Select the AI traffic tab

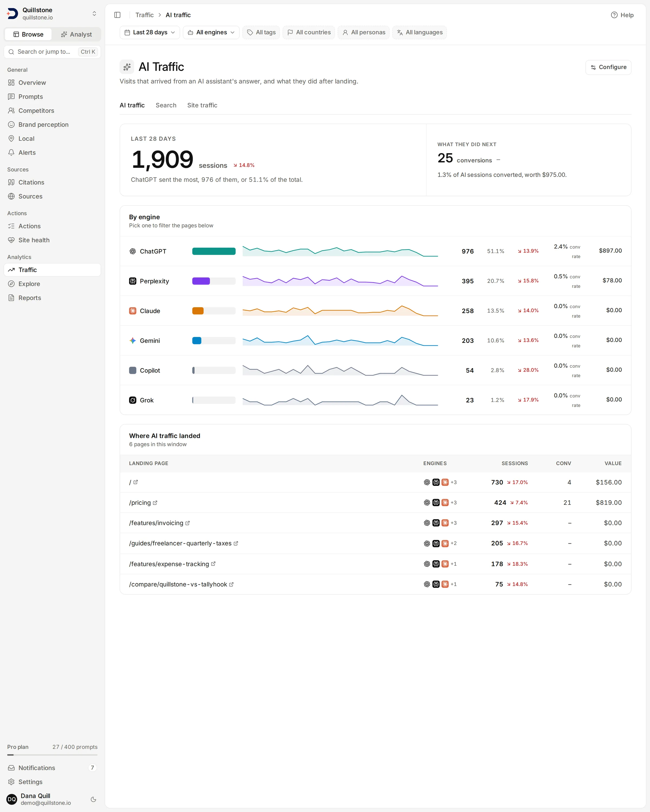132,106
